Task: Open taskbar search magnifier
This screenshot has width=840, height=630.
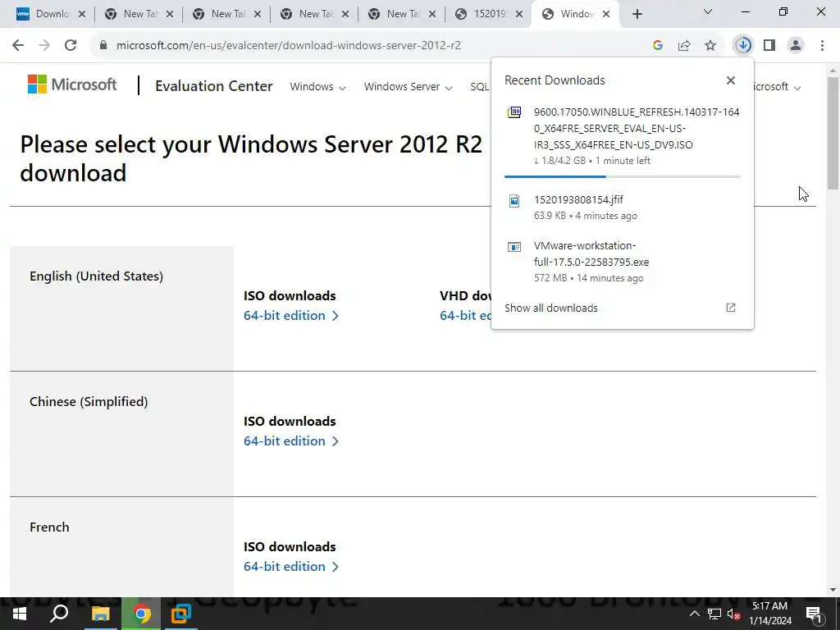Action: pos(59,614)
